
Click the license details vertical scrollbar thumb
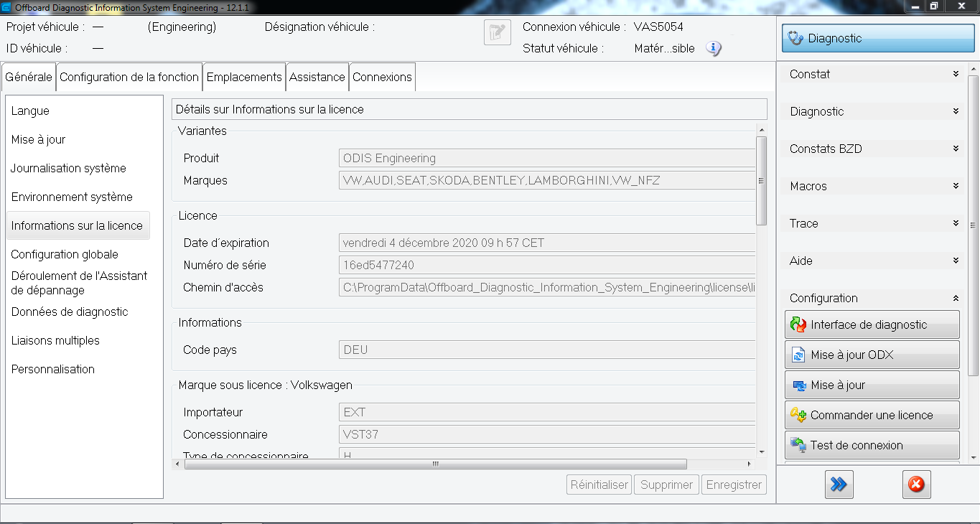(762, 181)
